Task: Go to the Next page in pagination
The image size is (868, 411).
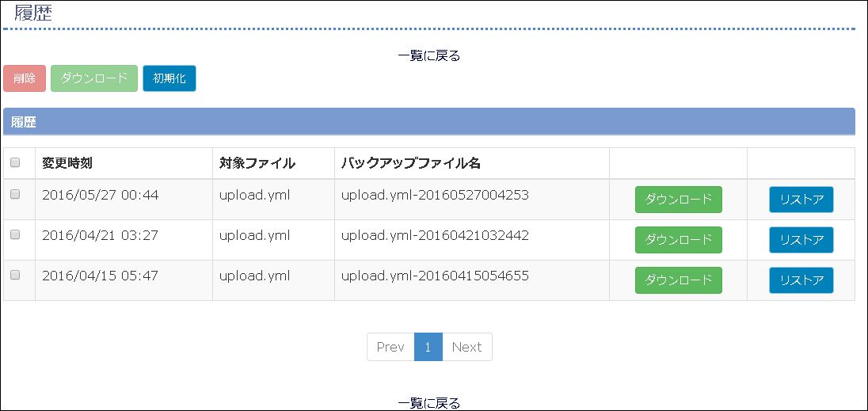Action: (467, 347)
